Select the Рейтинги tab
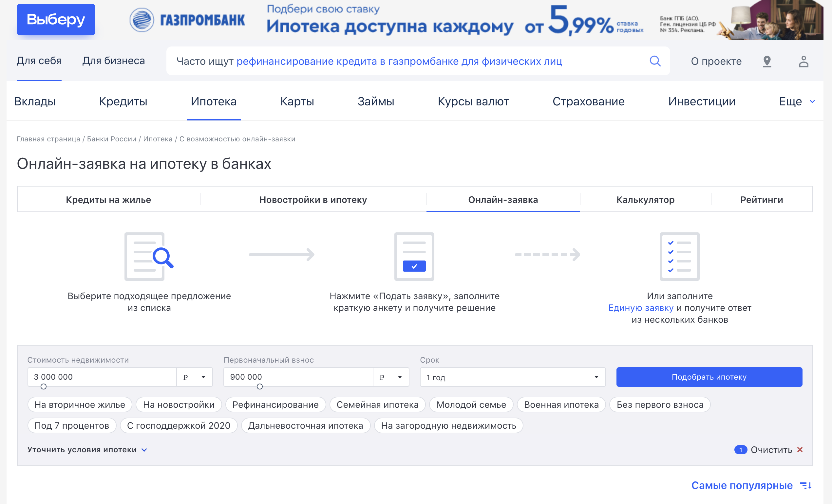The width and height of the screenshot is (832, 504). click(x=762, y=199)
